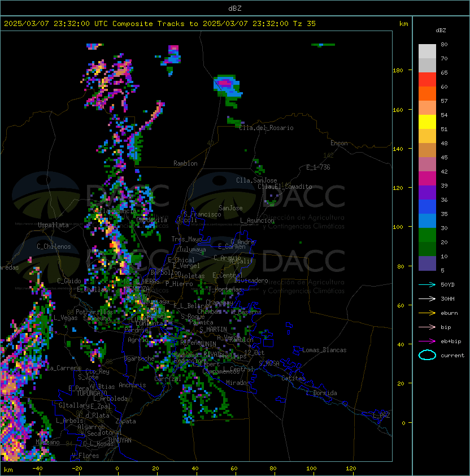
Task: Click the 'Tz 35' header value
Action: pyautogui.click(x=304, y=24)
